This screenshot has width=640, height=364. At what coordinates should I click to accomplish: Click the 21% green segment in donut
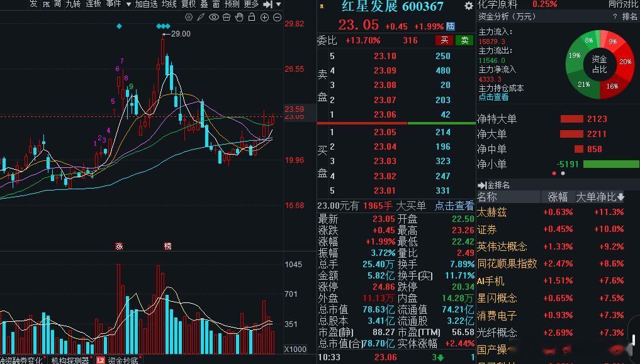tap(583, 84)
